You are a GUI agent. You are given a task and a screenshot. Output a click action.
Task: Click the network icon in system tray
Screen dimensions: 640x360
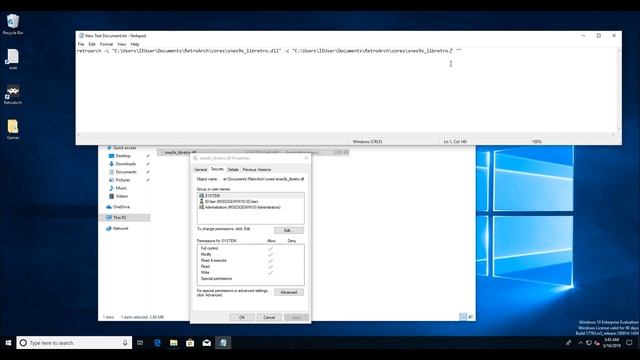coord(589,343)
